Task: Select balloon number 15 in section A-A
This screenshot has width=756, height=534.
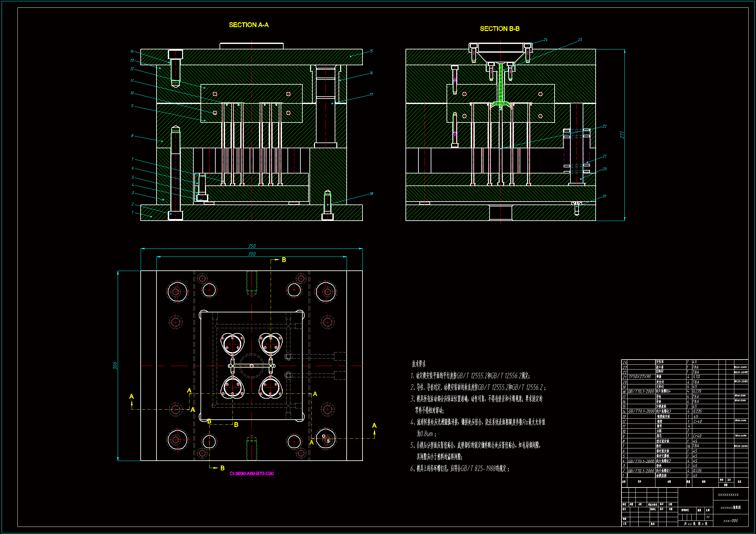Action: coord(371,51)
